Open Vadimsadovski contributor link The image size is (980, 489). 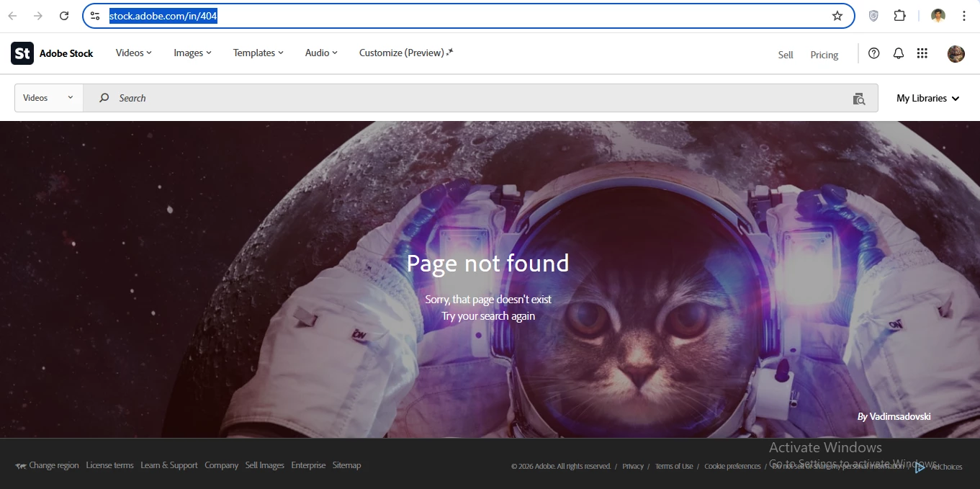click(900, 416)
